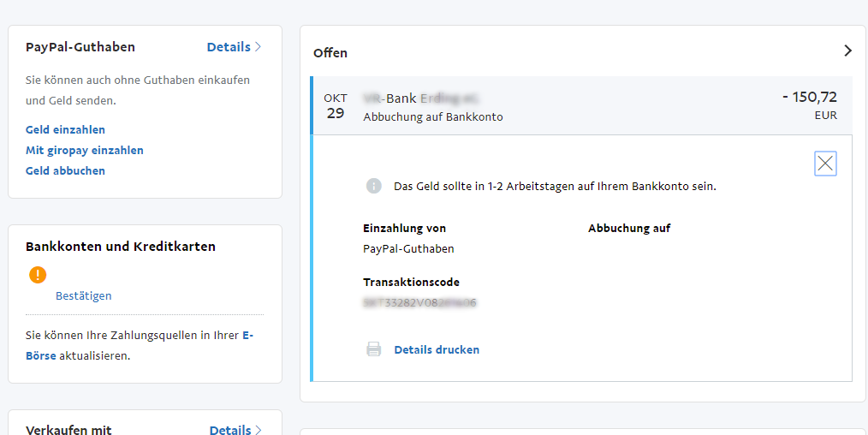The width and height of the screenshot is (868, 435).
Task: Click Geld einzahlen link
Action: 65,129
